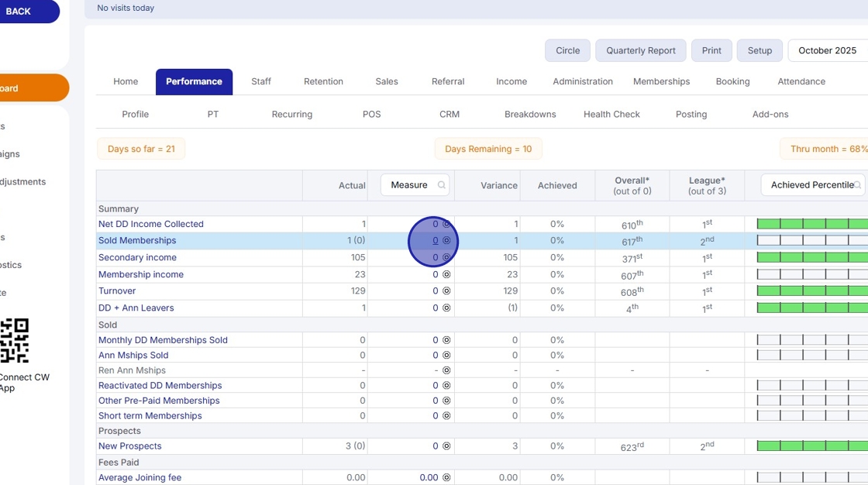
Task: Switch to the CRM sub-tab
Action: [x=449, y=114]
